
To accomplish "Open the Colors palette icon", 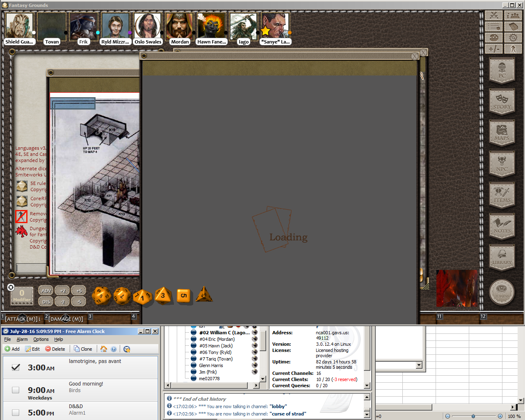I will coord(494,38).
